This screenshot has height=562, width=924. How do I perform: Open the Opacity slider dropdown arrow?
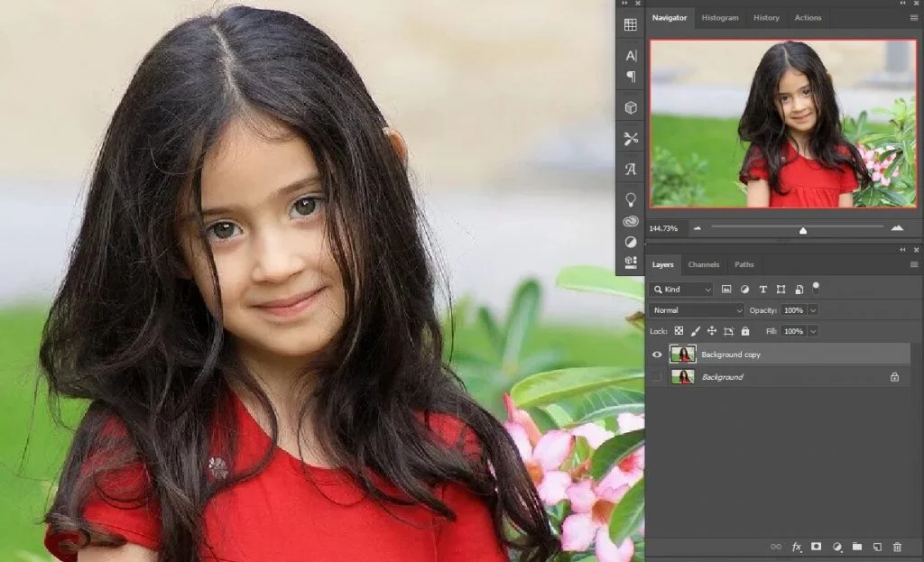coord(813,309)
